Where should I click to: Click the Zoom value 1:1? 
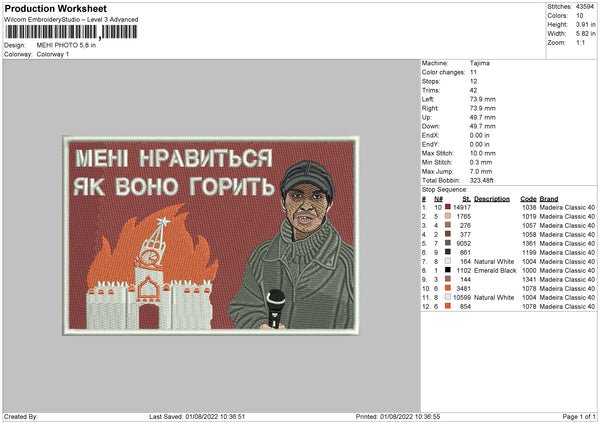[580, 42]
